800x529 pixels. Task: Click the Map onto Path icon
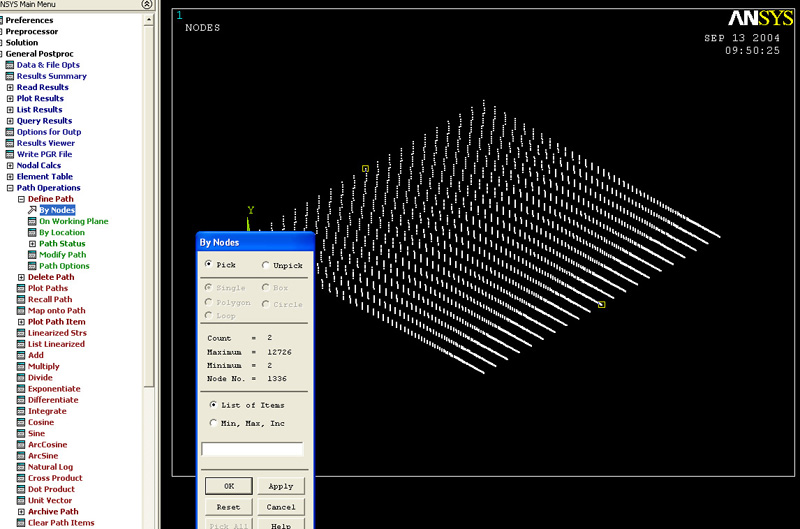tap(21, 311)
